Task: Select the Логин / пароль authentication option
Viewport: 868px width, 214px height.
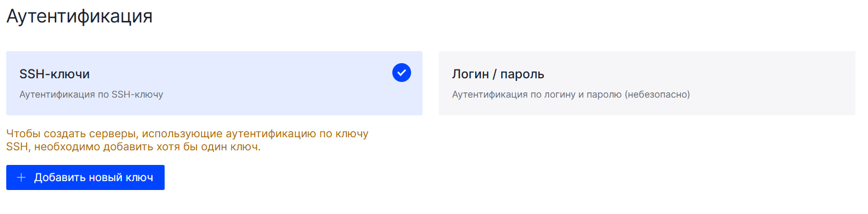Action: tap(647, 83)
